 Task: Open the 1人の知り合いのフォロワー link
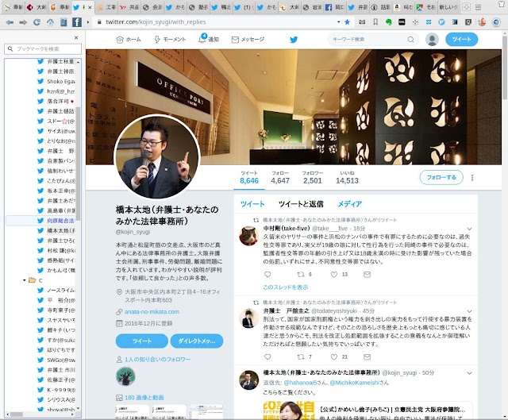[157, 360]
